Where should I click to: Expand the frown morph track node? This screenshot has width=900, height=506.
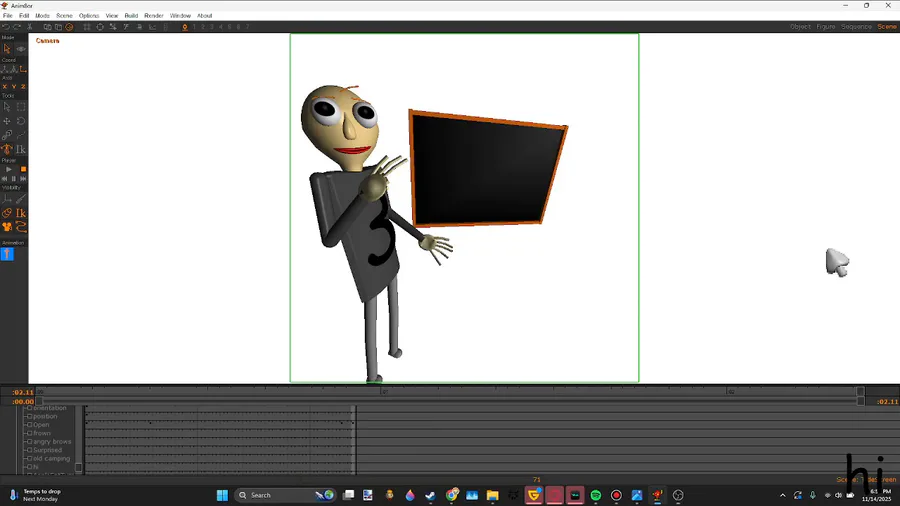pos(29,433)
